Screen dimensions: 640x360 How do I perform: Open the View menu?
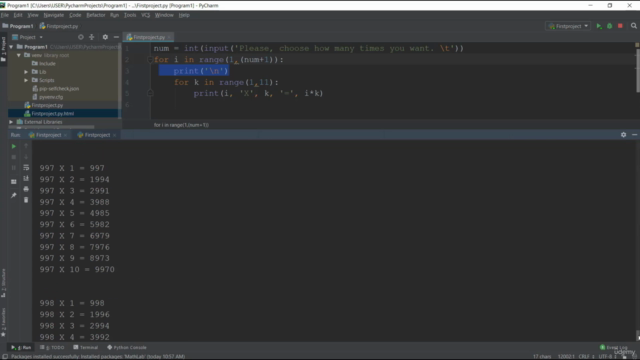click(33, 15)
